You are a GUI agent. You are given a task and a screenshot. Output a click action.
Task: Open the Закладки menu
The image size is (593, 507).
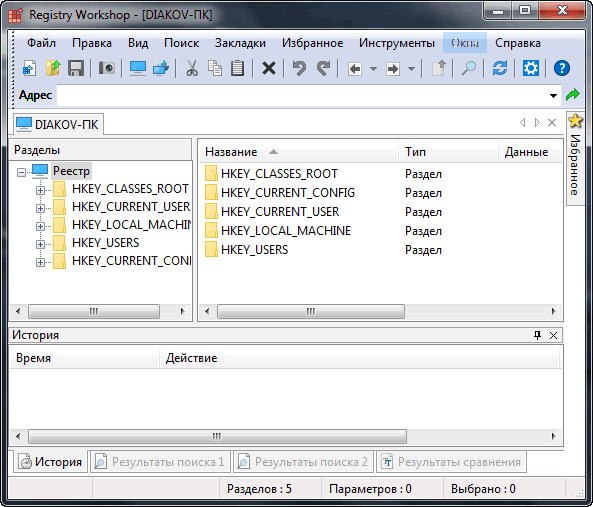(240, 43)
